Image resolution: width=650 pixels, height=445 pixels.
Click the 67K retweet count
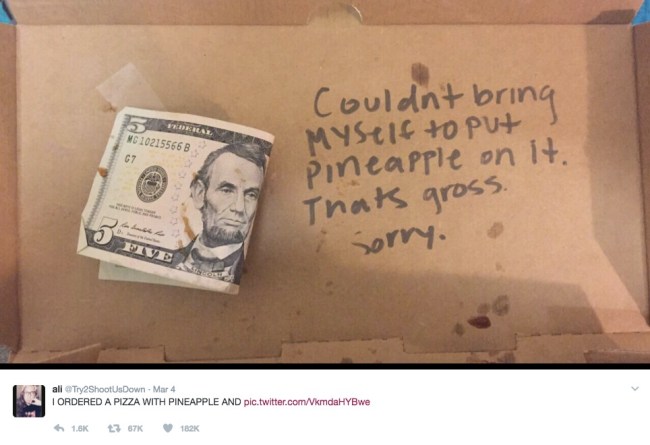[x=135, y=428]
